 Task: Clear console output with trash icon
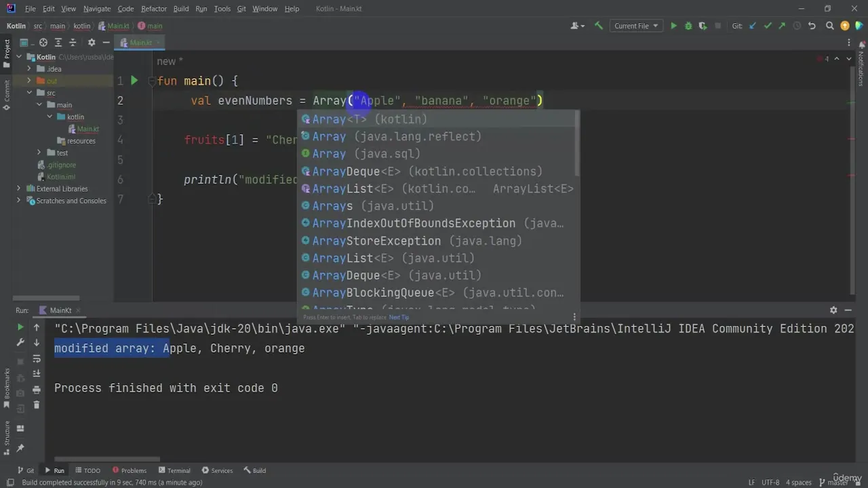click(x=37, y=405)
